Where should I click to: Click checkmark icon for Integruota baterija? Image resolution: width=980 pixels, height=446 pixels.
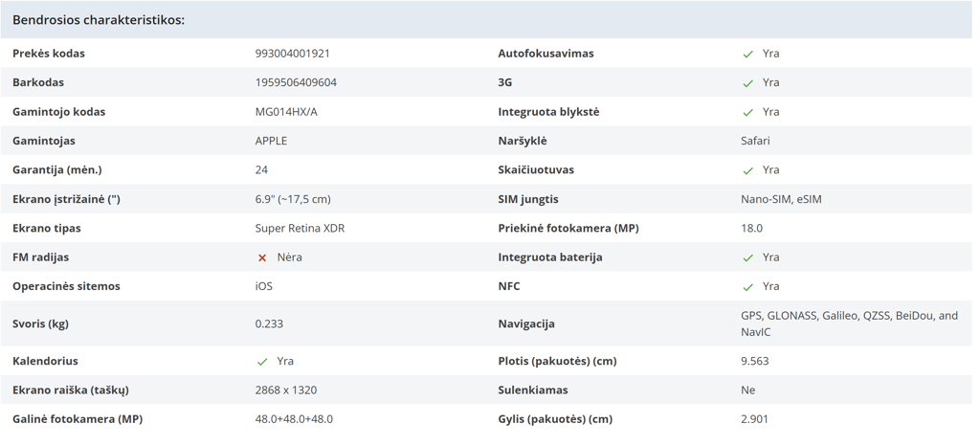(x=747, y=258)
